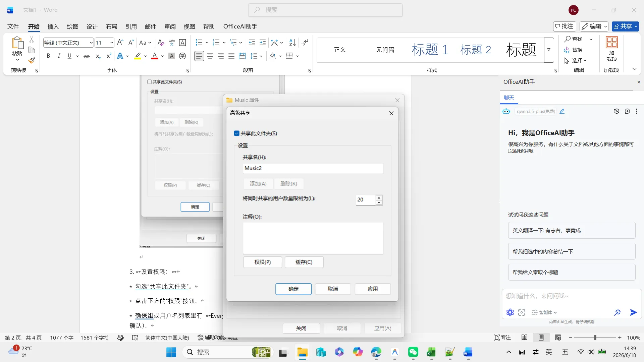Expand the styles gallery more arrow
The image size is (644, 362).
click(x=549, y=50)
